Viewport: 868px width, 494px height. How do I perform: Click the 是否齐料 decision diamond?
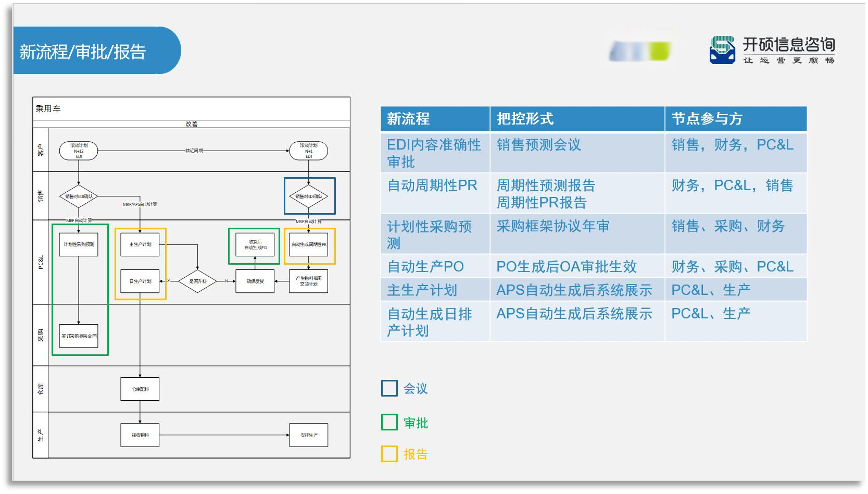[x=197, y=281]
